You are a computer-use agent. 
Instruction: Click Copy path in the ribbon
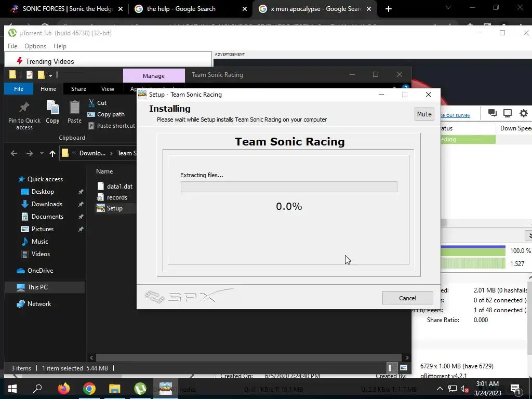pos(106,114)
